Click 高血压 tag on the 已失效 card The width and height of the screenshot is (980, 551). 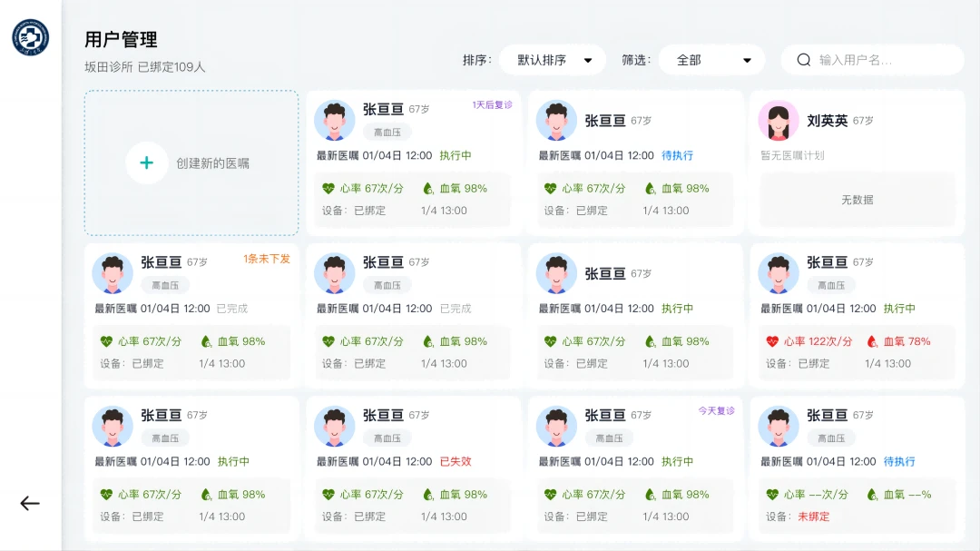[387, 438]
